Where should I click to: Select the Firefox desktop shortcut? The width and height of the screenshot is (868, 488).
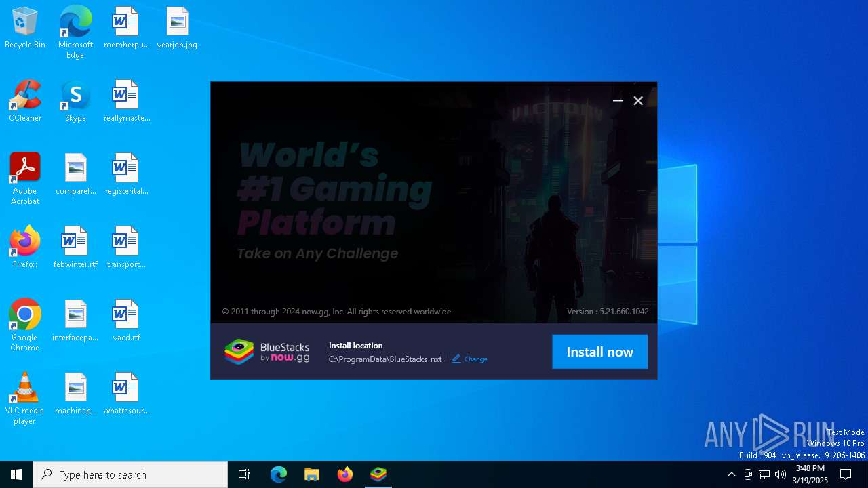[25, 248]
